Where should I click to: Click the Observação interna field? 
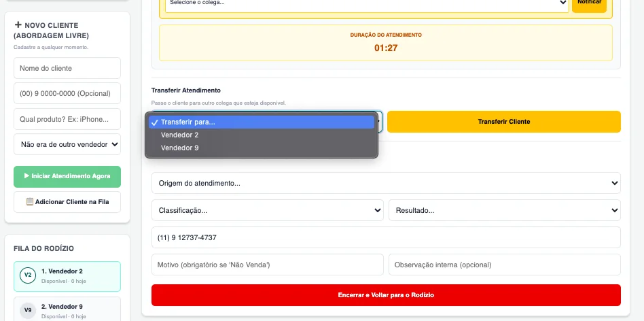(x=504, y=265)
